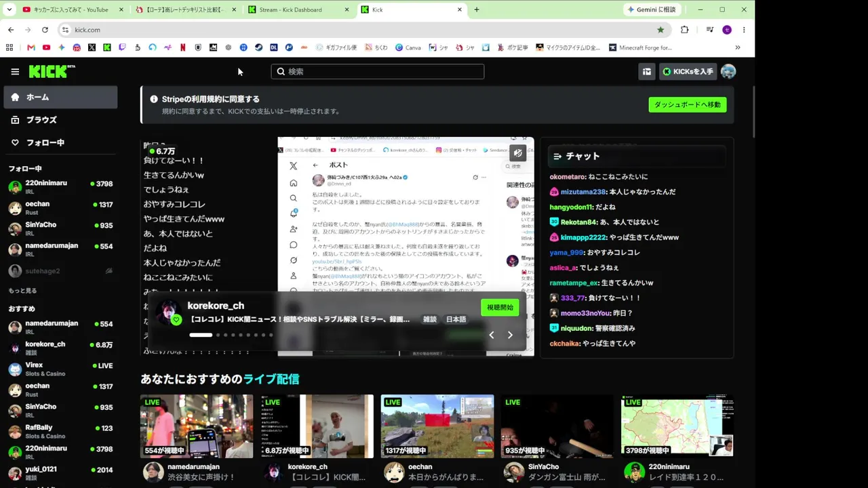868x488 pixels.
Task: Open the SinYaCho live stream thumbnail
Action: click(x=557, y=426)
